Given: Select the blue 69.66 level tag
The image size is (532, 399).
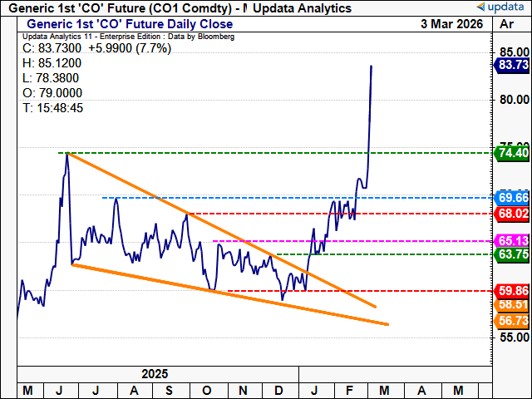Looking at the screenshot, I should 512,198.
